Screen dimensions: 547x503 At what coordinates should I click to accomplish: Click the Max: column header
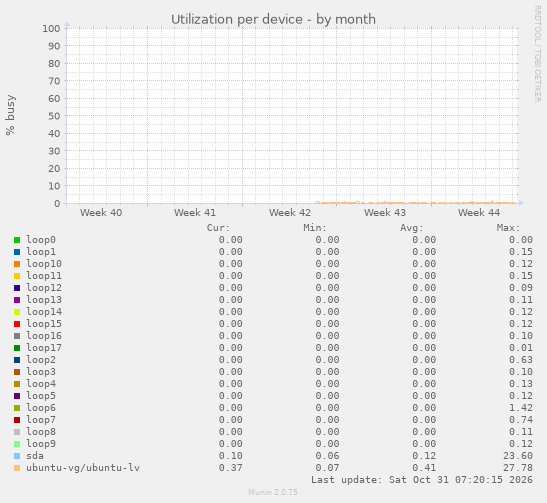pos(508,228)
